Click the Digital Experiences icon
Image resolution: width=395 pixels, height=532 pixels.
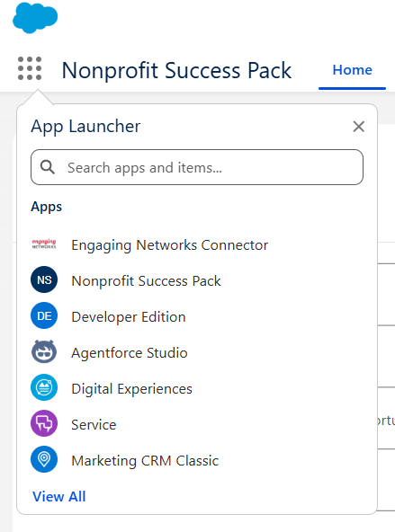click(x=44, y=387)
